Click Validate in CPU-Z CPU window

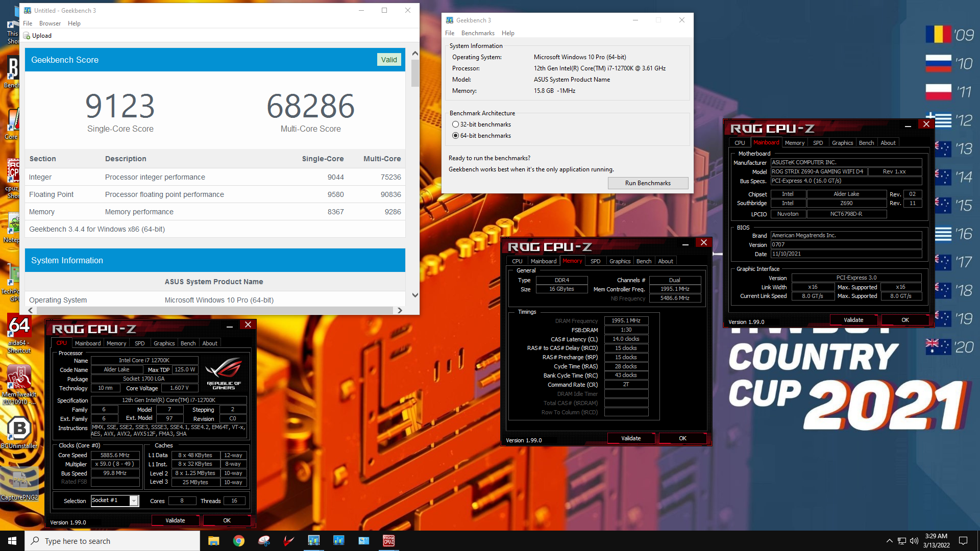click(175, 520)
